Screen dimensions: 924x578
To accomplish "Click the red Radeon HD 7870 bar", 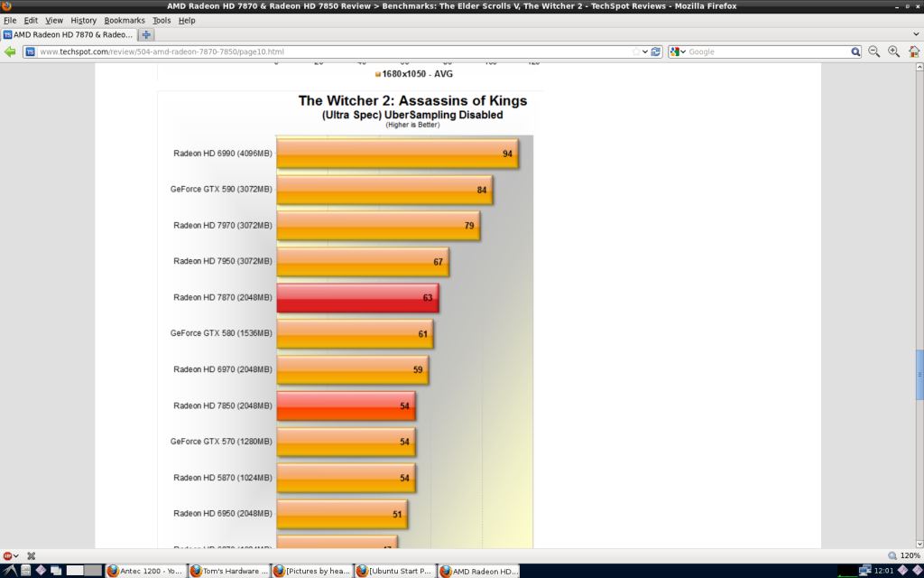I will [357, 298].
